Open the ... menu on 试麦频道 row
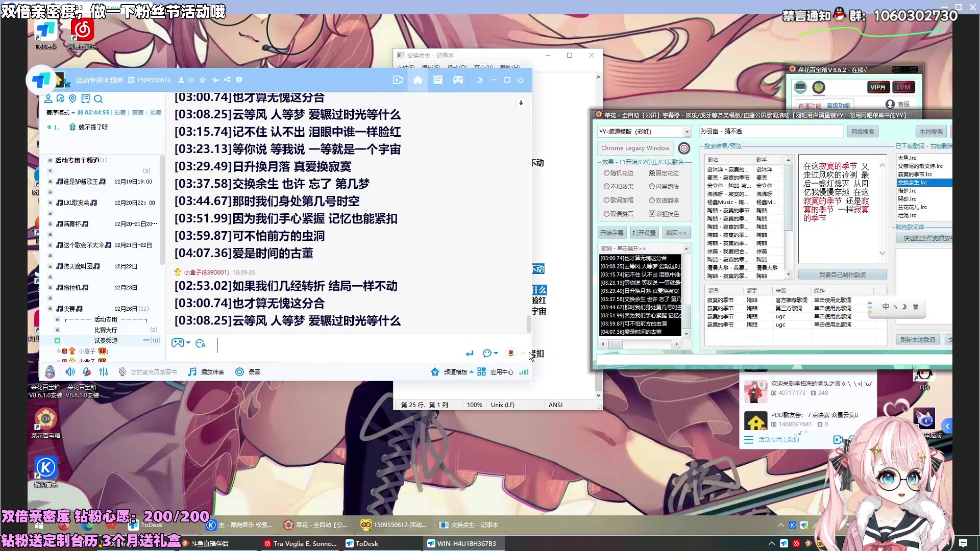This screenshot has height=551, width=980. coord(145,340)
